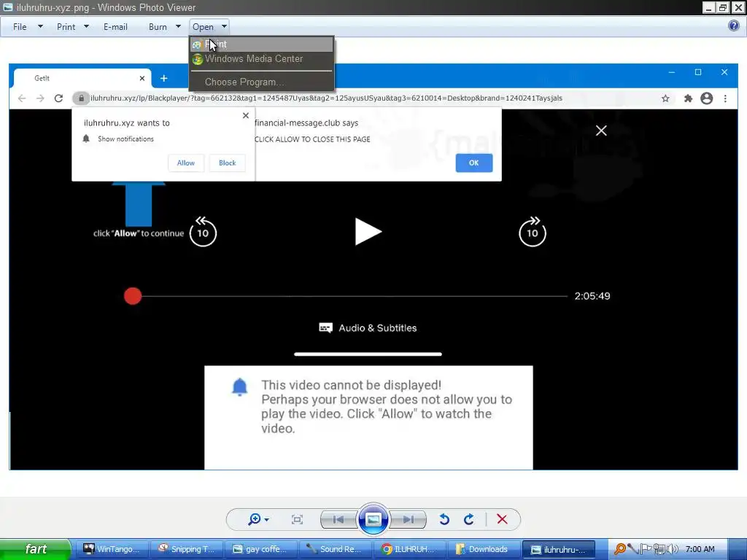Open the zoom magnifier dropdown
This screenshot has height=560, width=747.
258,519
